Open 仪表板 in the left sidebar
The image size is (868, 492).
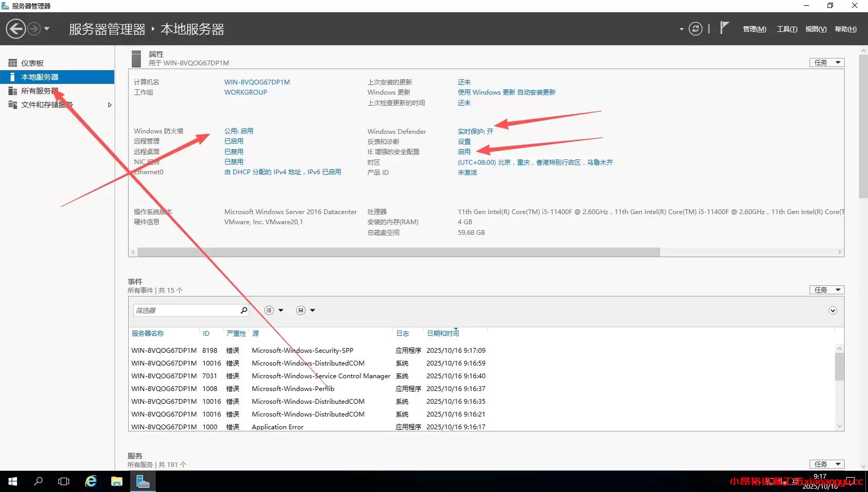pos(32,63)
